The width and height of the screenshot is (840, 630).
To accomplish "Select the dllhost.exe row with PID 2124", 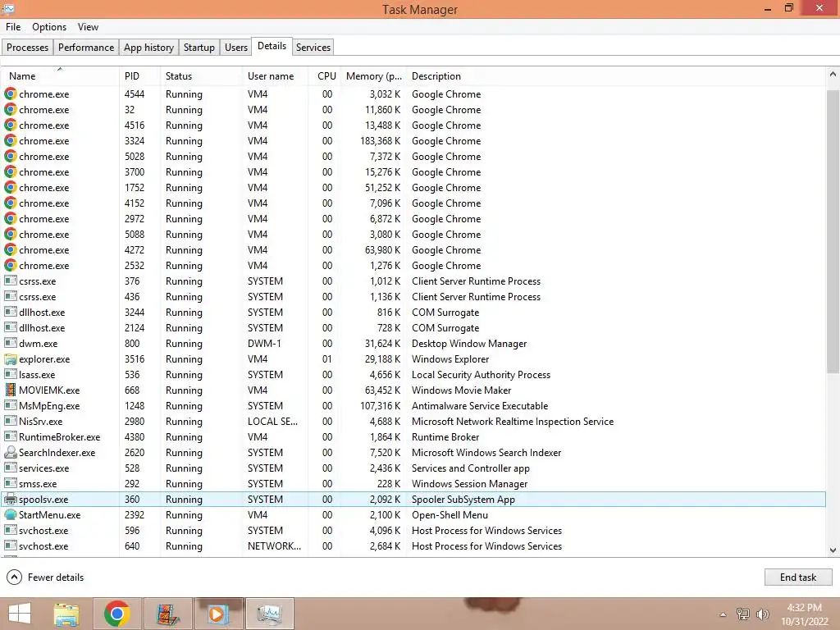I will pyautogui.click(x=413, y=327).
